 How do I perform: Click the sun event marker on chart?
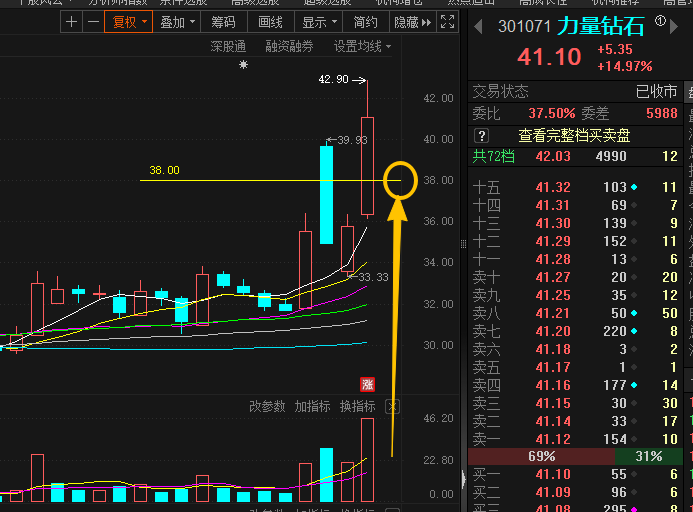coord(243,65)
